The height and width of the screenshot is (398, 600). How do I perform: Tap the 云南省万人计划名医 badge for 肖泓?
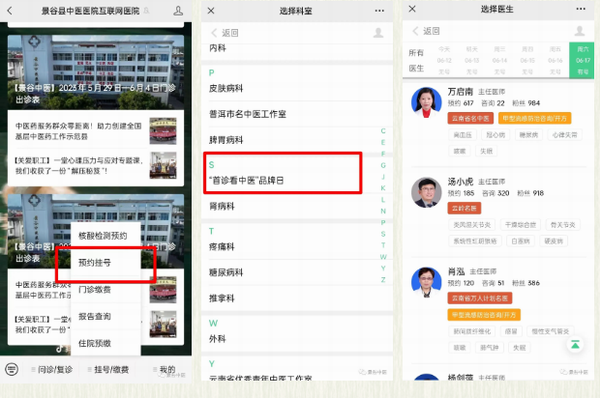[x=480, y=298]
